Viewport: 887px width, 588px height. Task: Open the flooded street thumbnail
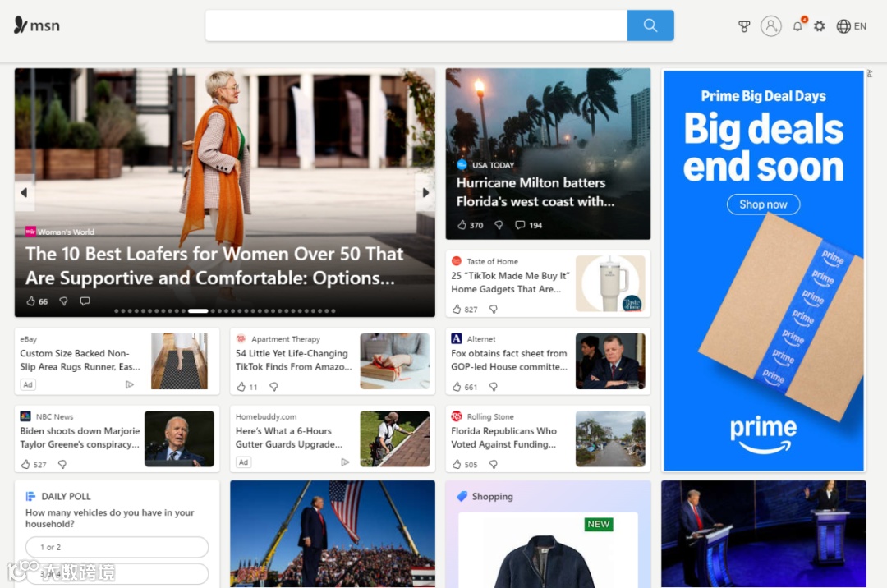610,439
